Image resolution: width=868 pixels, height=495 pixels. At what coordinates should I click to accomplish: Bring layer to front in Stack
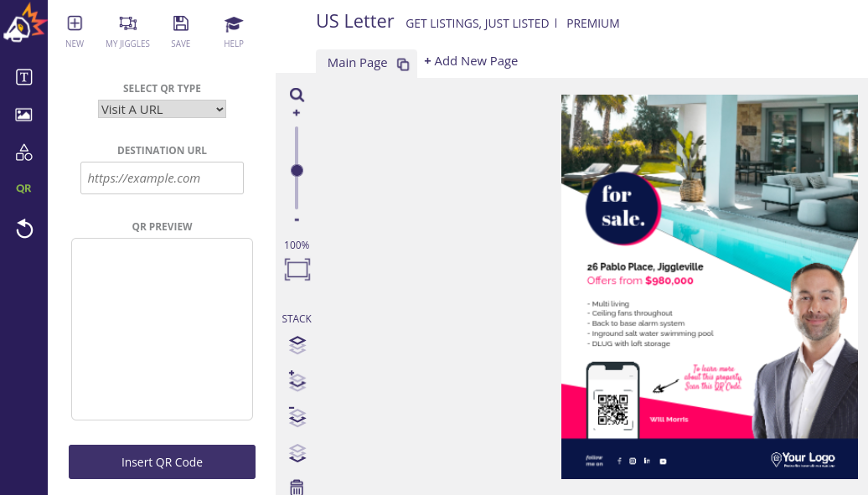click(297, 344)
